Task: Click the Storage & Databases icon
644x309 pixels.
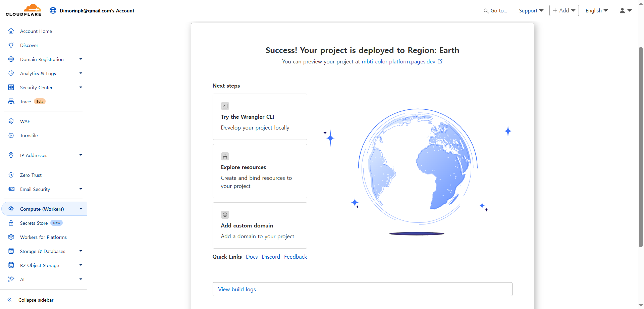Action: coord(11,251)
